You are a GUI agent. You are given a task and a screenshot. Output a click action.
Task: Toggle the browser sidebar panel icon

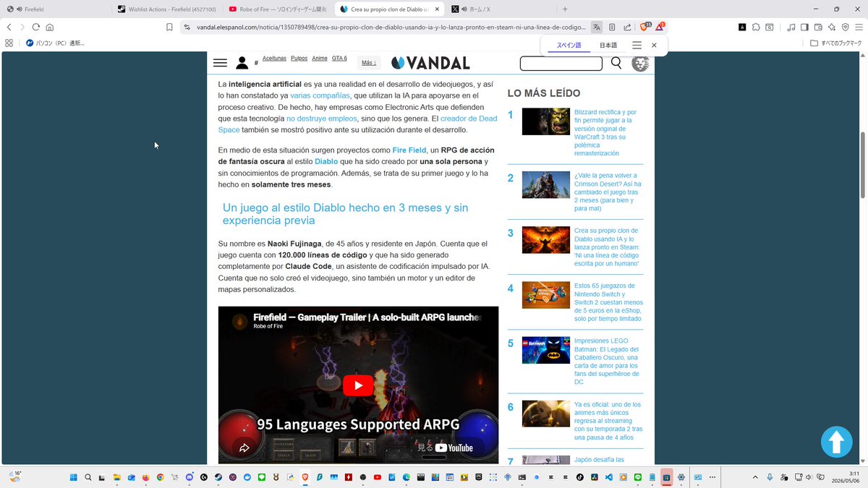(x=804, y=27)
